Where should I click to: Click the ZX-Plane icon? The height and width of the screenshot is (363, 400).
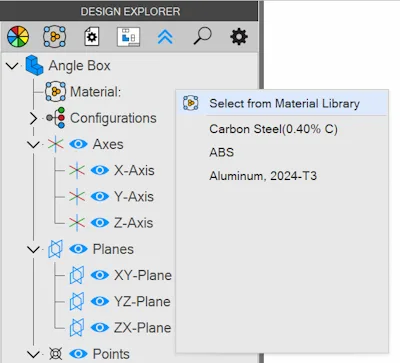point(77,328)
